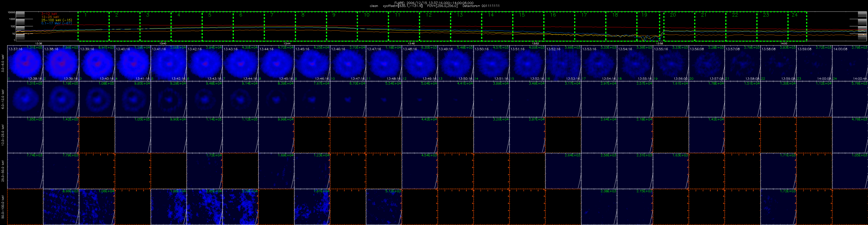Click the 12.0-25.0 keV row label
868x225 pixels.
[x=3, y=135]
